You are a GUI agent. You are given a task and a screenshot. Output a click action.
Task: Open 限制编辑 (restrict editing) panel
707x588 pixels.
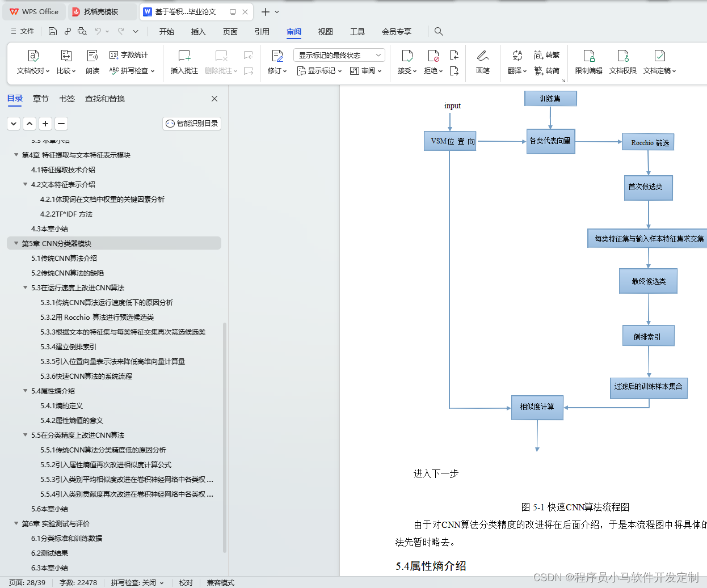click(x=588, y=62)
